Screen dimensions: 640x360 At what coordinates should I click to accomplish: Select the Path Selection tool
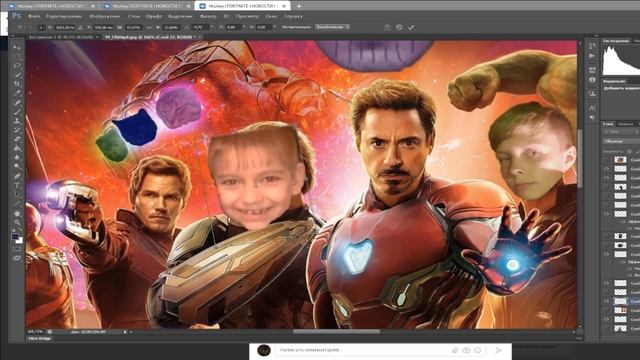point(17,195)
